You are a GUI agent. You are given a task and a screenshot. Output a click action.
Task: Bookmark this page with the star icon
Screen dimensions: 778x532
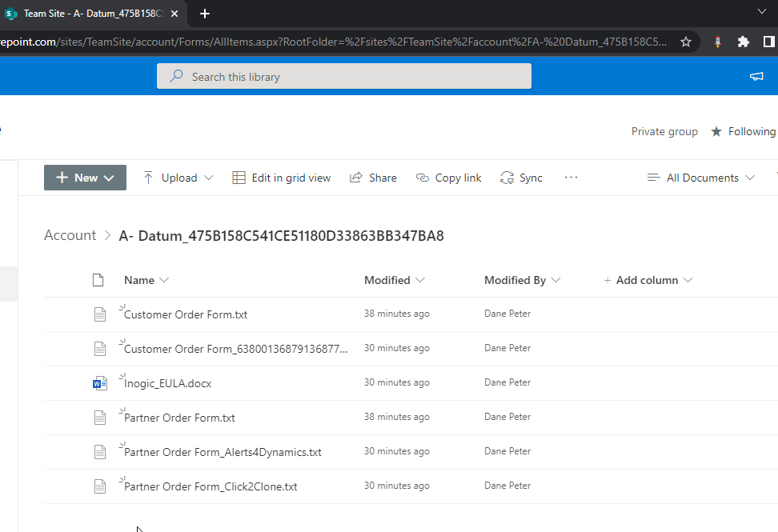tap(686, 42)
